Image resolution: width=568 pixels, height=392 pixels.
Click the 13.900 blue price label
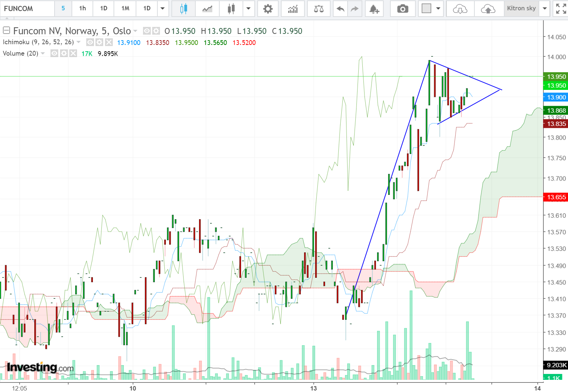point(556,97)
